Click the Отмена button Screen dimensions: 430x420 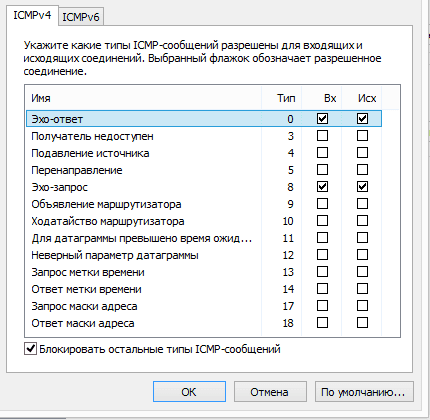270,392
